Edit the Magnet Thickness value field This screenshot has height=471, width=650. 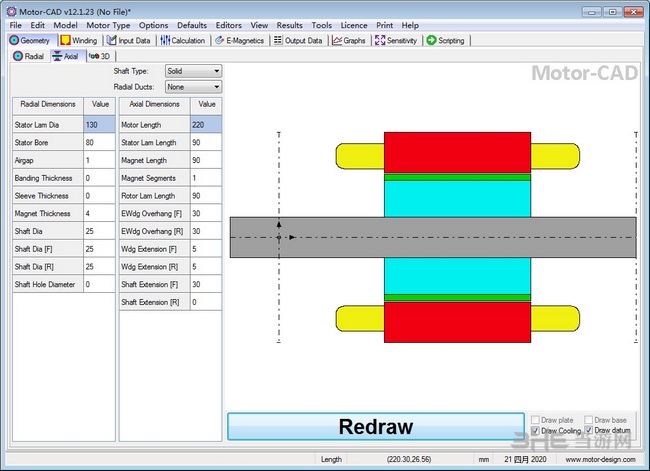(x=99, y=213)
